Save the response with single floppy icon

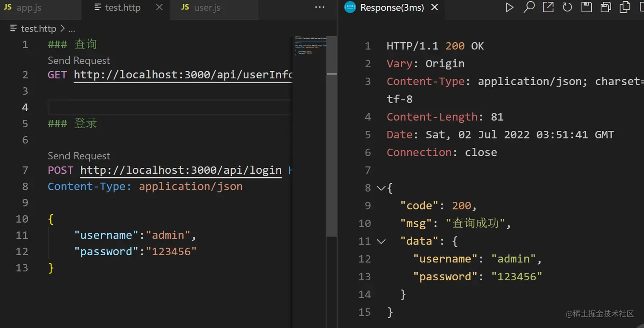point(587,7)
